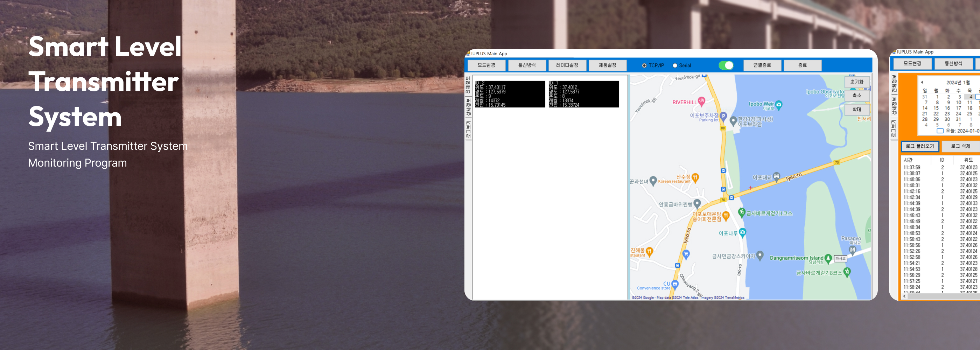This screenshot has width=980, height=350.
Task: Click the Ipobo Weir camera pin
Action: (779, 105)
